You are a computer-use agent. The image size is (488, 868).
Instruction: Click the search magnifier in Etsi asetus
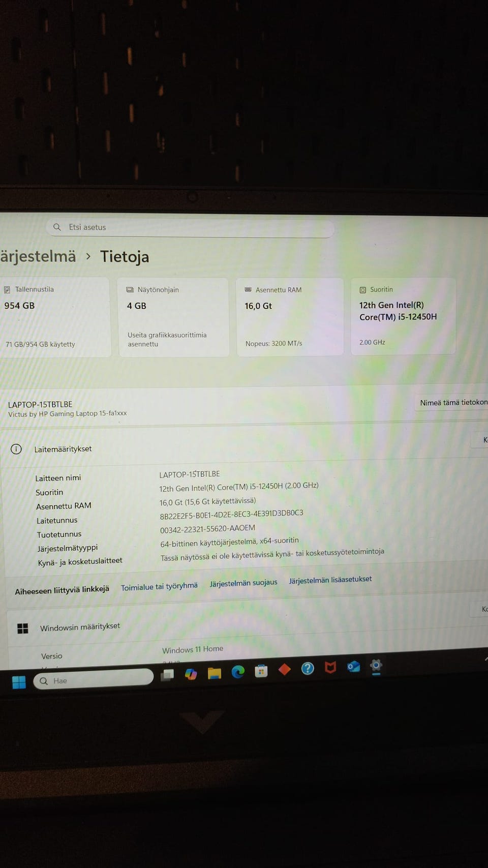(57, 227)
